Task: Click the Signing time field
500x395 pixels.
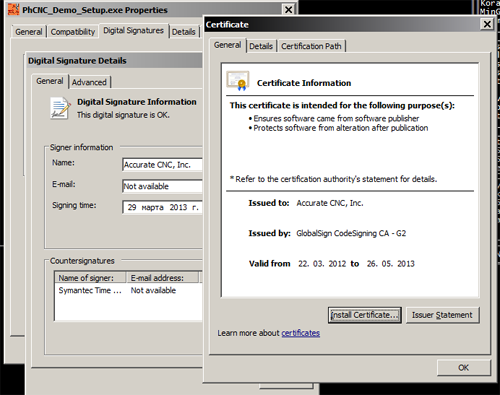Action: 162,207
